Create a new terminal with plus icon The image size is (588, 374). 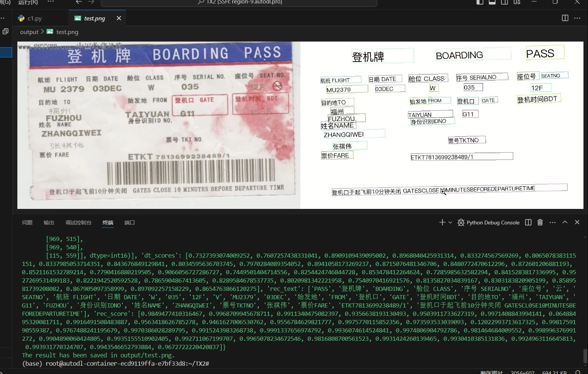pyautogui.click(x=442, y=223)
